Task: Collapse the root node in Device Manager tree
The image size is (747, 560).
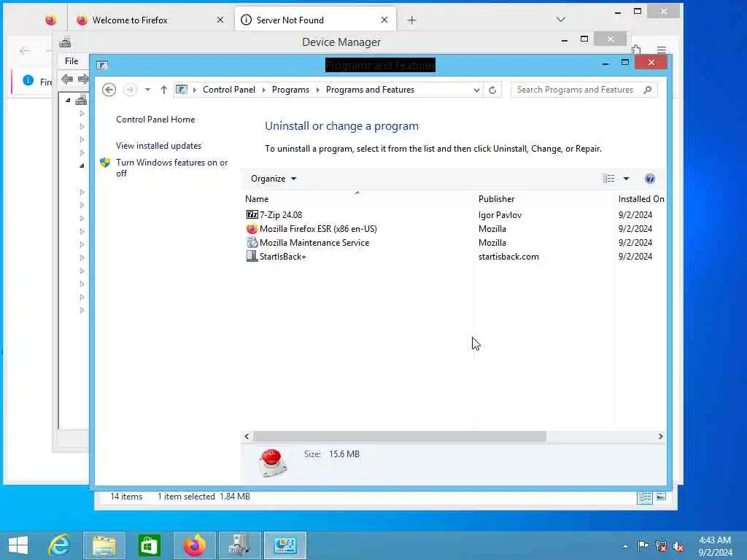Action: click(68, 100)
